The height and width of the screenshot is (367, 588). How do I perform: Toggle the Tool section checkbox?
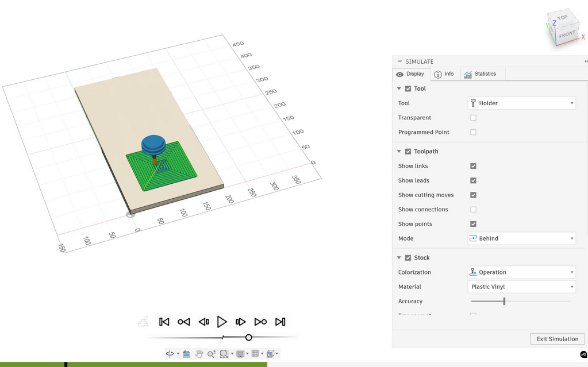(408, 89)
